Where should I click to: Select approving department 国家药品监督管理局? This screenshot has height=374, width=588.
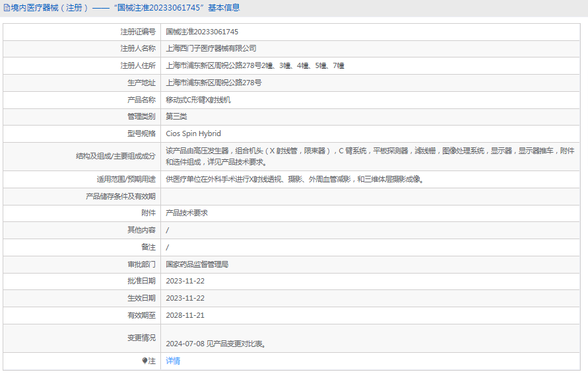click(x=197, y=264)
